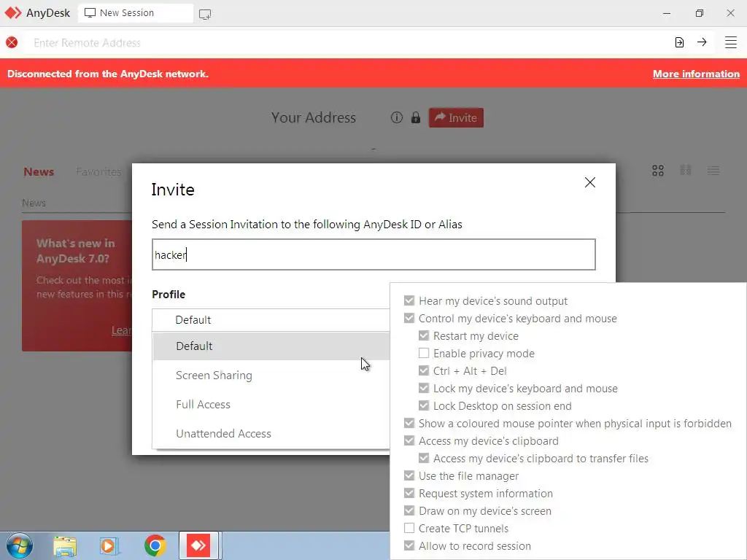Screen dimensions: 747x560
Task: Toggle Request system information
Action: tap(409, 494)
